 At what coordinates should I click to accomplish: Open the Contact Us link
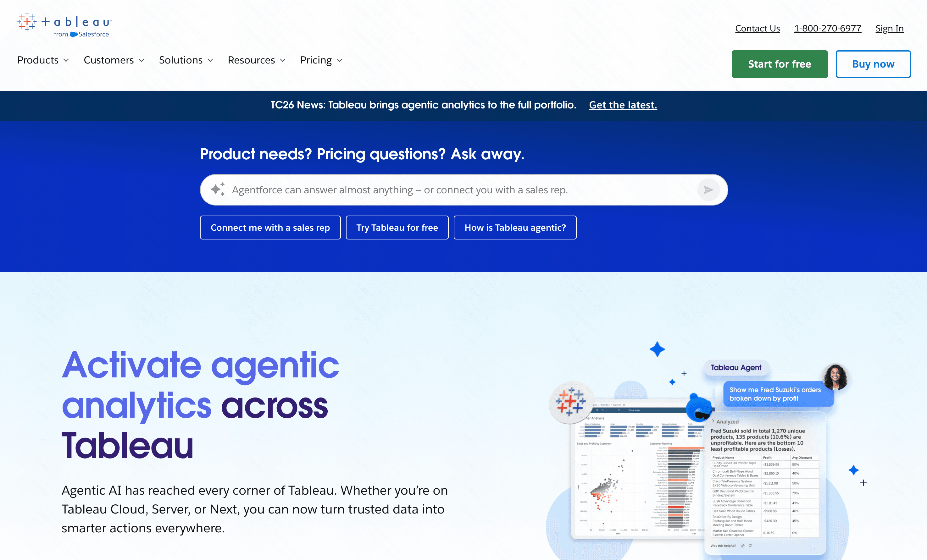point(757,29)
